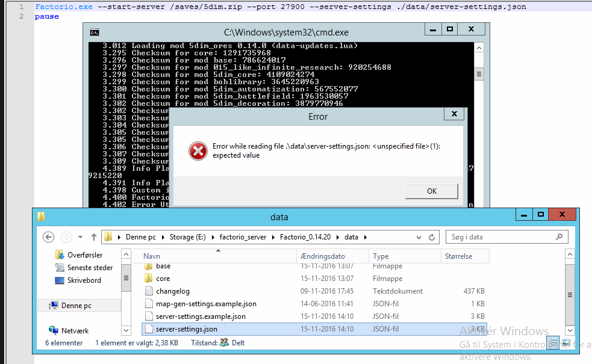Image resolution: width=592 pixels, height=364 pixels.
Task: Click Overførsler folder icon
Action: [59, 254]
